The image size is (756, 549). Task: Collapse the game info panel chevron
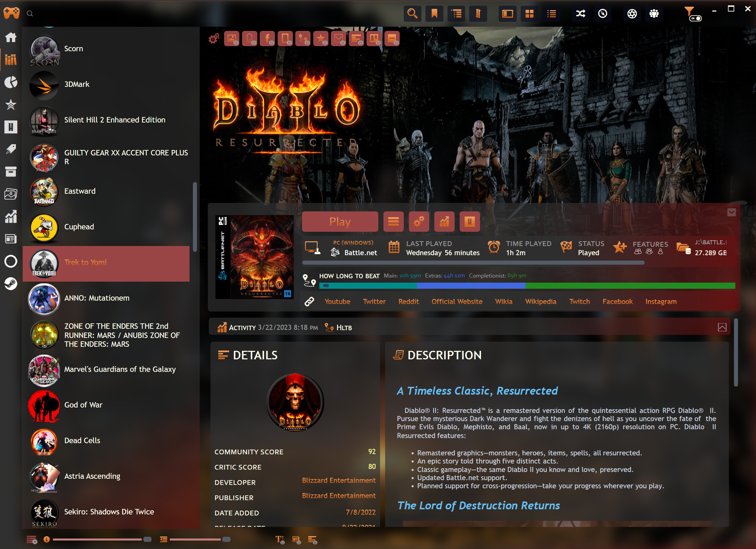pos(731,212)
